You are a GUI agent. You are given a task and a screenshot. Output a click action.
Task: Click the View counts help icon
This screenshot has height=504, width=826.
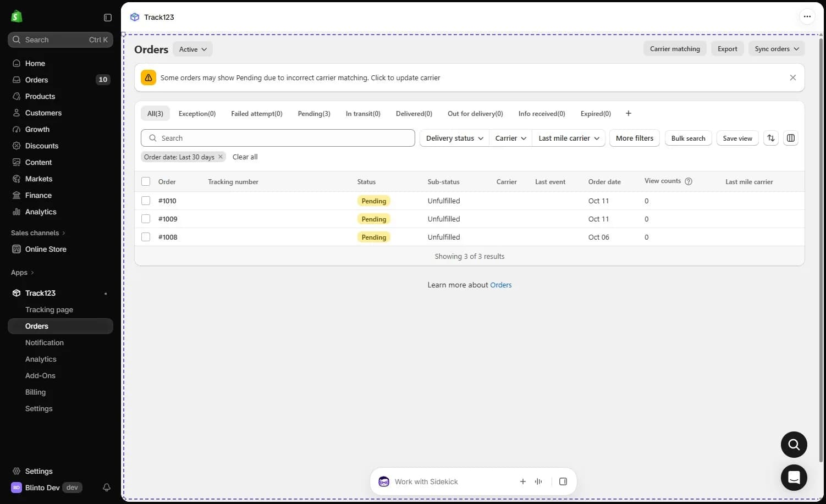[x=689, y=181]
